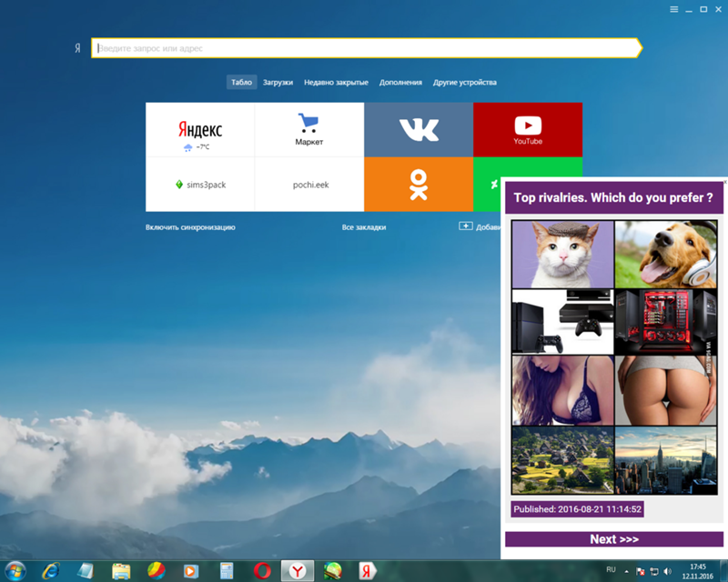Launch Opera from the taskbar

262,571
